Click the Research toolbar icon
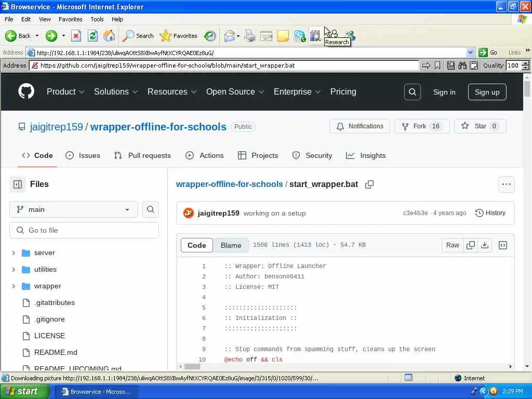The width and height of the screenshot is (532, 399). (315, 36)
